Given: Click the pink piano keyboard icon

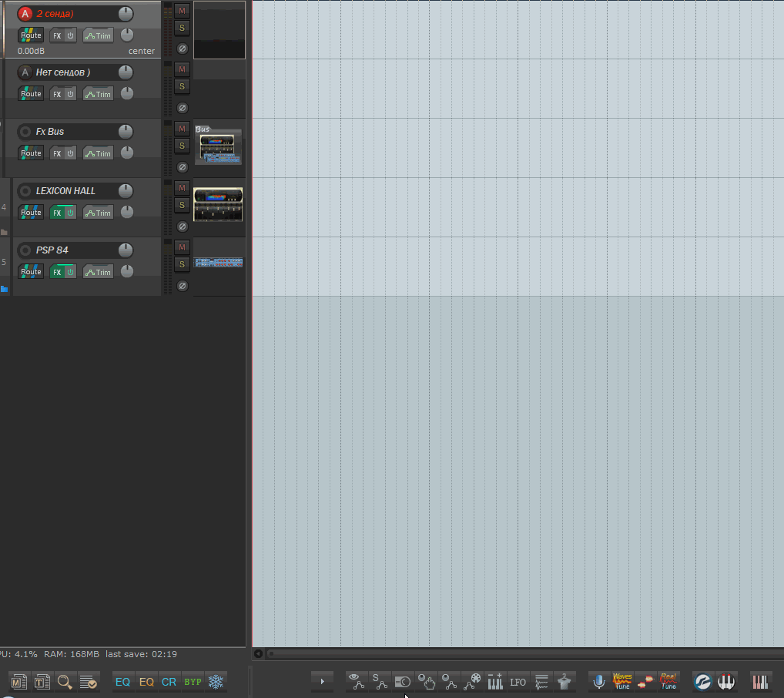Looking at the screenshot, I should pos(760,682).
